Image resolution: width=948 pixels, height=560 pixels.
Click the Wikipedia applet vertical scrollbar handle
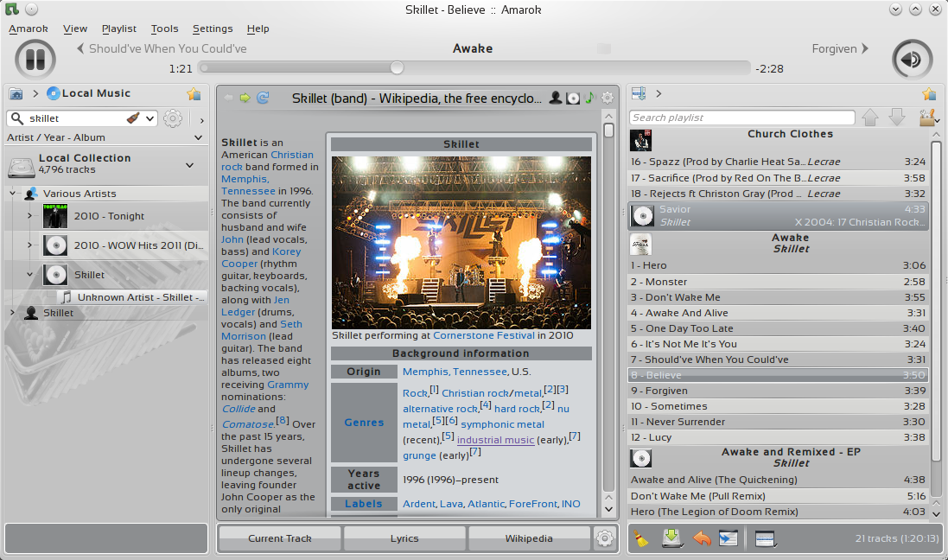tap(608, 130)
